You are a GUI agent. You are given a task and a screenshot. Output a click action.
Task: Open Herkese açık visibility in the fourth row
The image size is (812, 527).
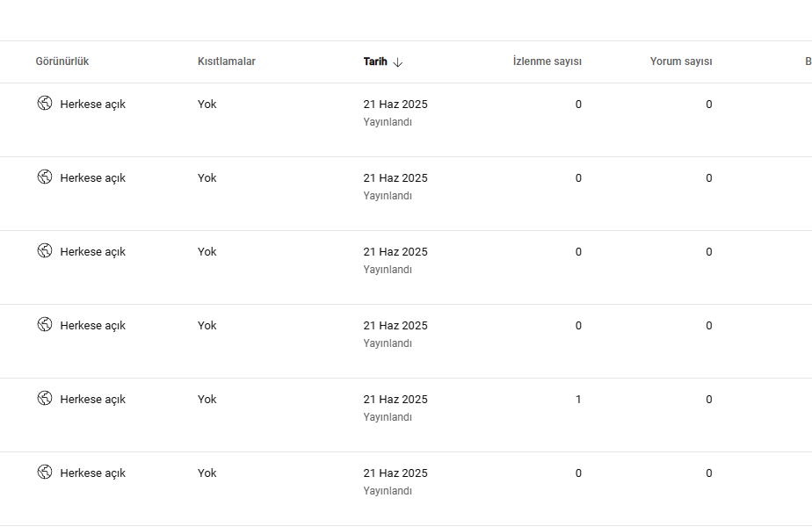pyautogui.click(x=82, y=325)
